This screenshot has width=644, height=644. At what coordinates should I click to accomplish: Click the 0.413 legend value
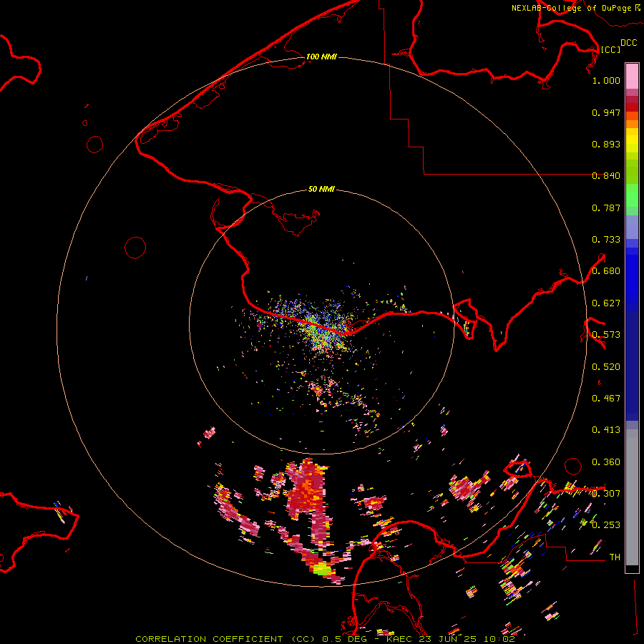tap(606, 430)
